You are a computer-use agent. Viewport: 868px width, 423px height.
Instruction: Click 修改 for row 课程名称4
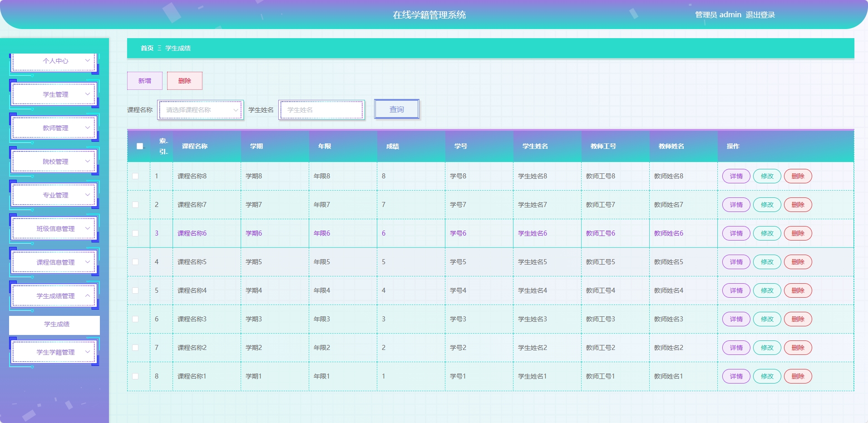(x=767, y=290)
